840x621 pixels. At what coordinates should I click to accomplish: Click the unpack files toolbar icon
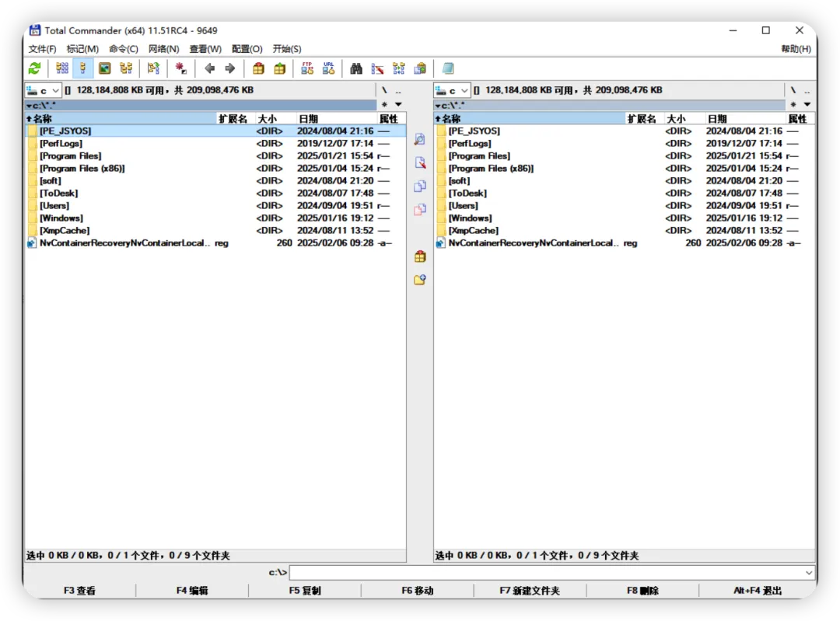(280, 68)
